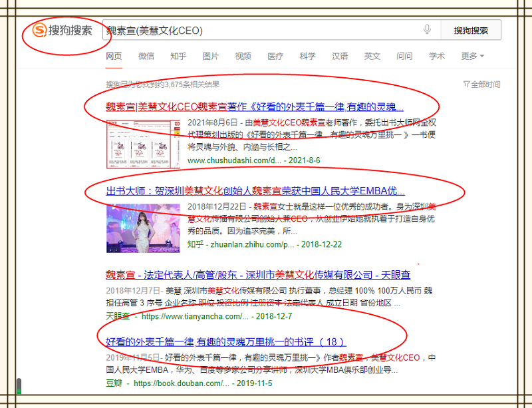Open the 学术 tab
This screenshot has height=408, width=532.
click(437, 57)
